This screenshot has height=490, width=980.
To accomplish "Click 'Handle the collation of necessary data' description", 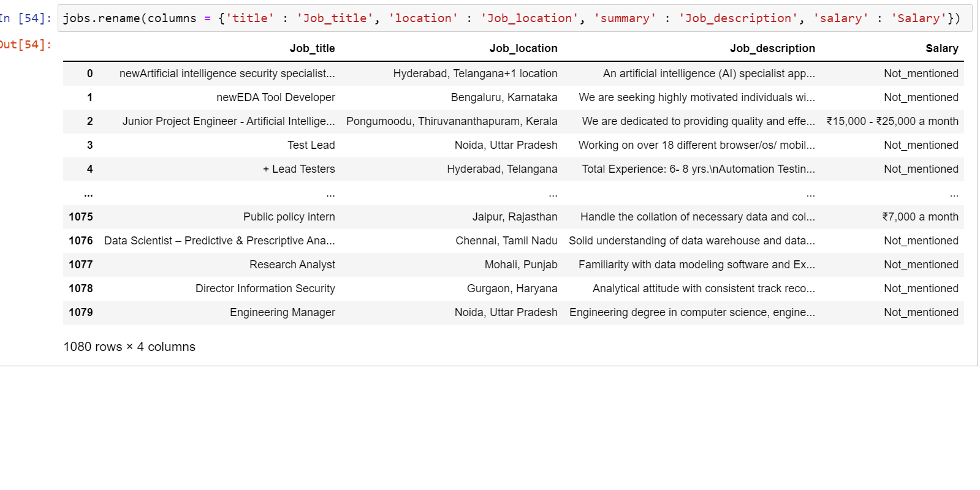I will (x=698, y=217).
